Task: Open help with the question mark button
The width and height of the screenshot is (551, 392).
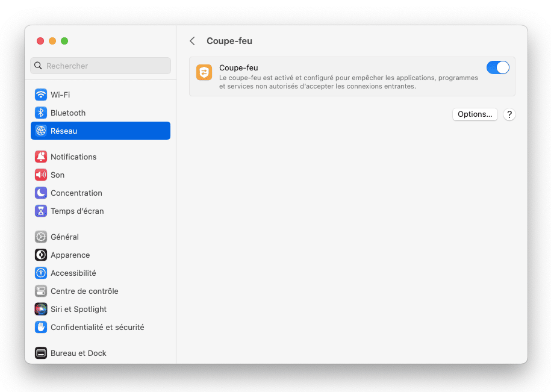Action: (x=509, y=114)
